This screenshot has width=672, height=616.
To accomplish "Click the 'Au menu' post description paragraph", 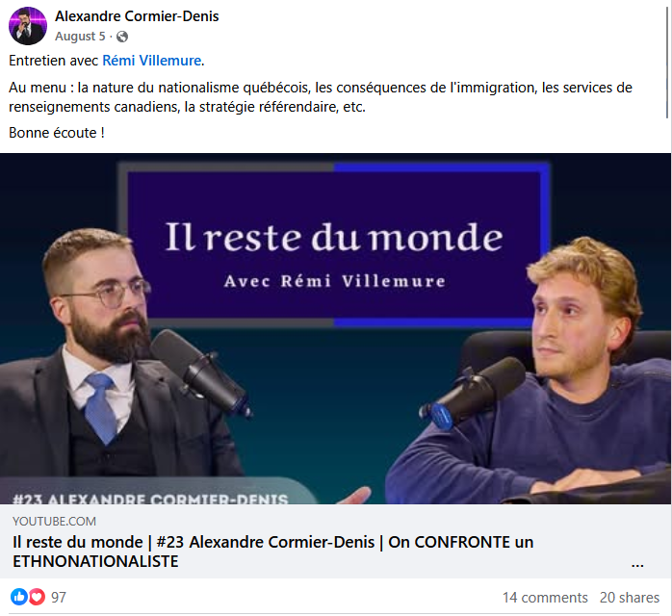I will point(321,97).
